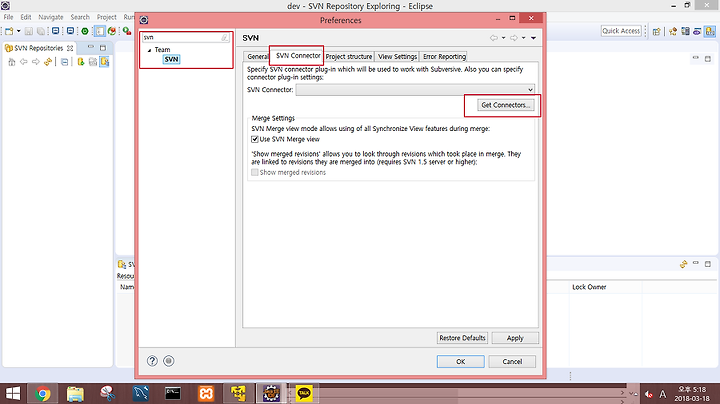This screenshot has width=720, height=404.
Task: Open the Navigate menu
Action: [51, 17]
